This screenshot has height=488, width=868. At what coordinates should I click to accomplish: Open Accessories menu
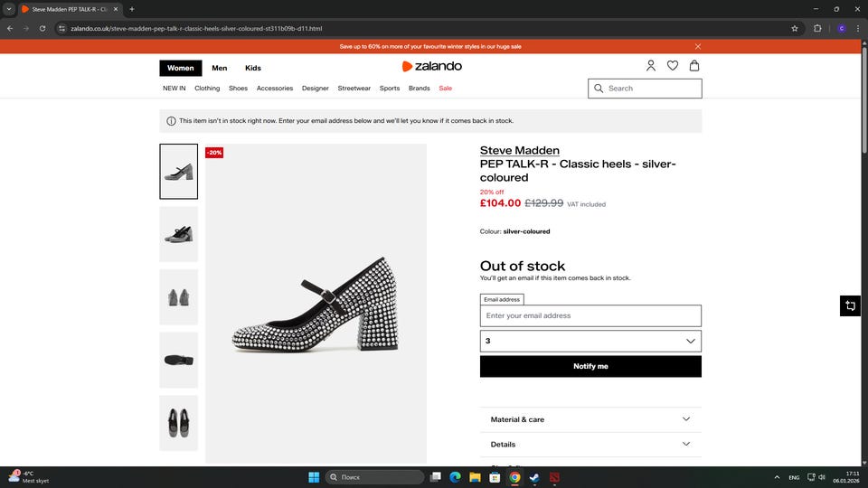click(x=275, y=89)
